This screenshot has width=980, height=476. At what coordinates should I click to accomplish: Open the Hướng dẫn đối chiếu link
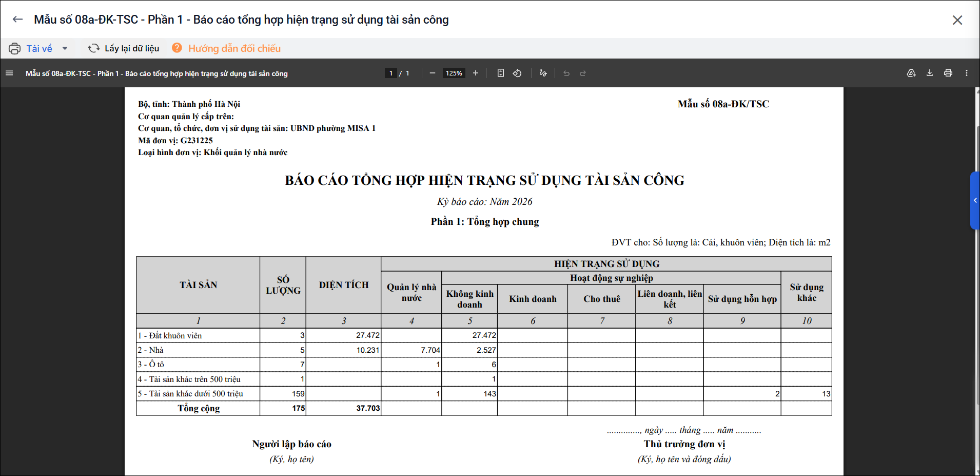[226, 48]
